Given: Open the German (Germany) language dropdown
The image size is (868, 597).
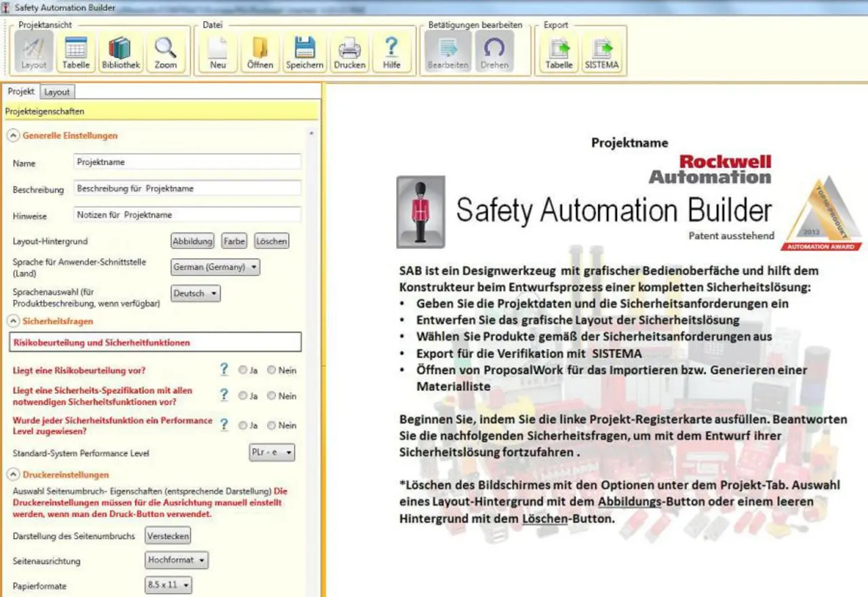Looking at the screenshot, I should pyautogui.click(x=215, y=267).
